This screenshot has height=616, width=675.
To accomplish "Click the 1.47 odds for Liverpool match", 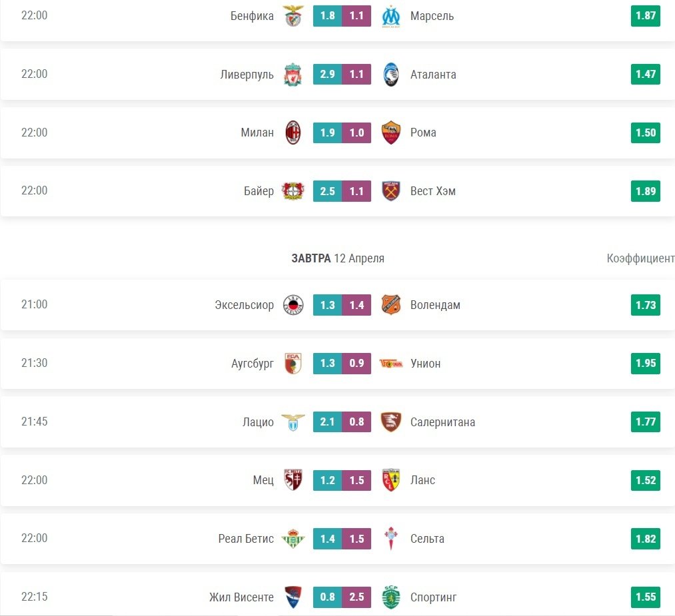I will 645,75.
